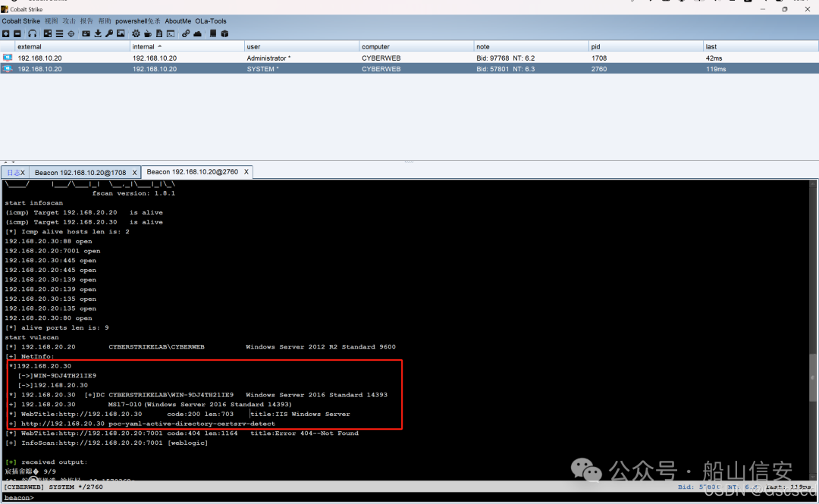Image resolution: width=819 pixels, height=504 pixels.
Task: Click the 'fscan version: 1.8.1' output line
Action: pyautogui.click(x=133, y=193)
